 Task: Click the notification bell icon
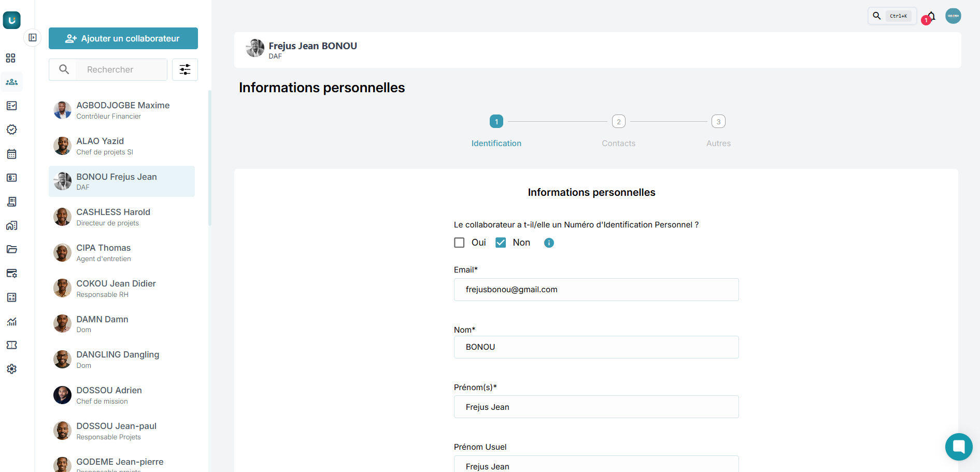click(931, 16)
